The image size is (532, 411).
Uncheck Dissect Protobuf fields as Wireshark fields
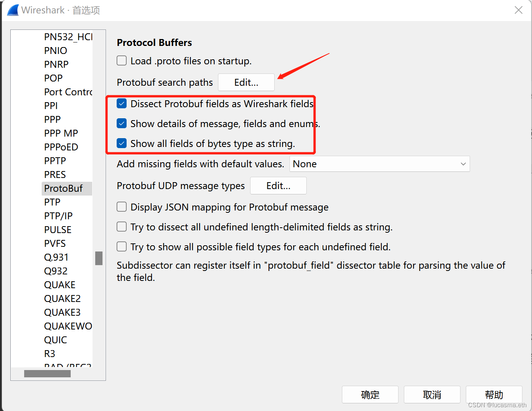[122, 104]
